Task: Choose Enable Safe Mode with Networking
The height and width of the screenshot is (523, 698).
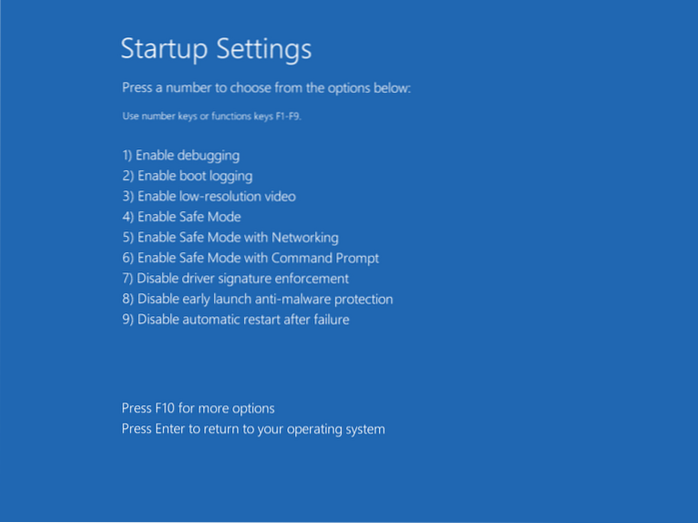Action: (229, 238)
